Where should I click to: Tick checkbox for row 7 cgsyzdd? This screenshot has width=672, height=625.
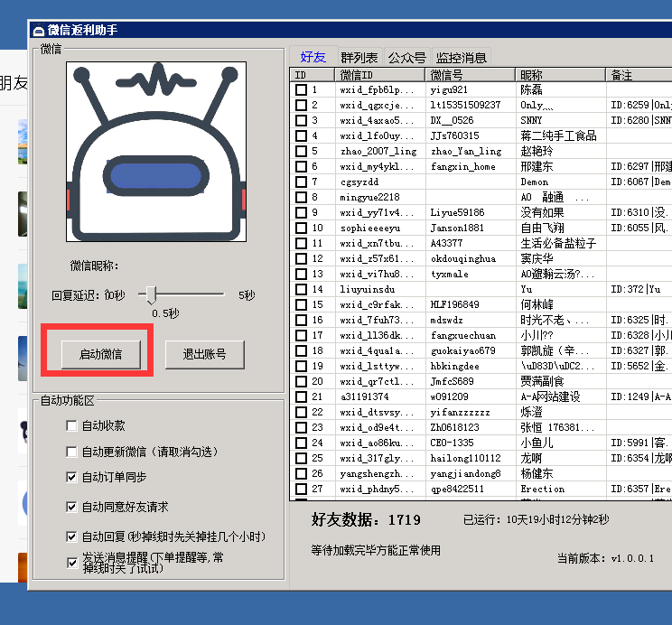click(302, 182)
